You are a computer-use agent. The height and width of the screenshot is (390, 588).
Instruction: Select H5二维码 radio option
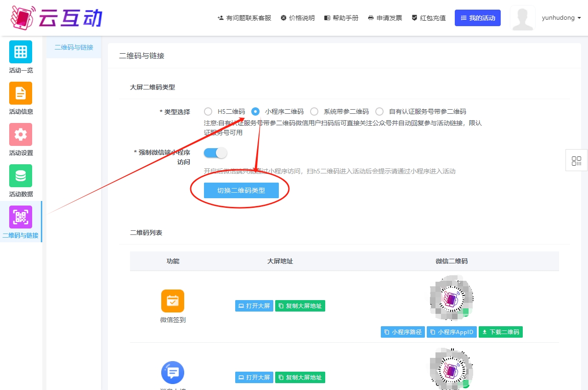208,111
